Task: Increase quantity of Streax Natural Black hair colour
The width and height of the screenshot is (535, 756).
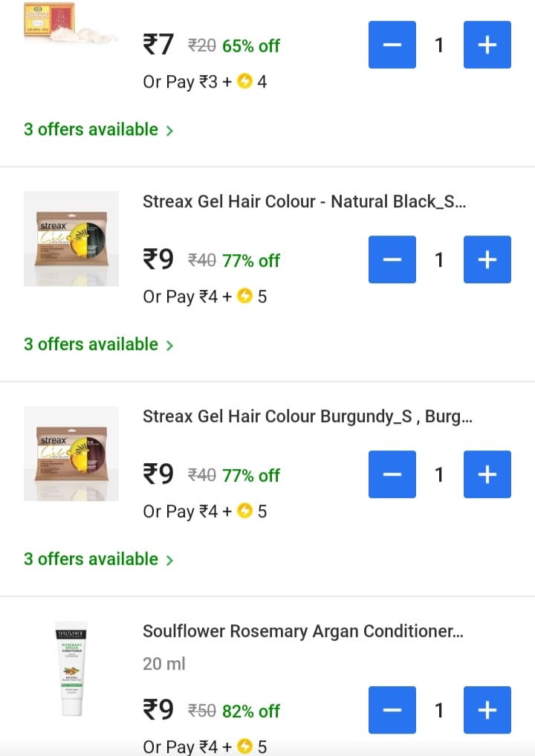Action: [x=487, y=259]
